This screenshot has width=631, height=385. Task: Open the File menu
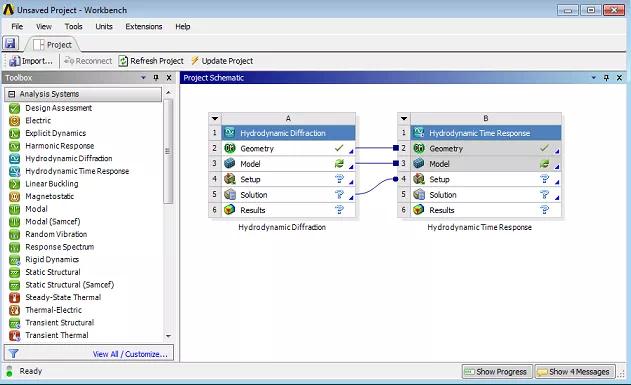coord(17,27)
